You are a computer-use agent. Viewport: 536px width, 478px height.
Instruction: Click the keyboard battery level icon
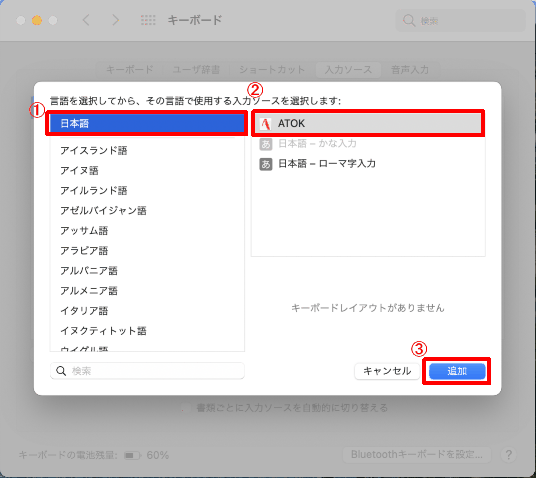(132, 455)
